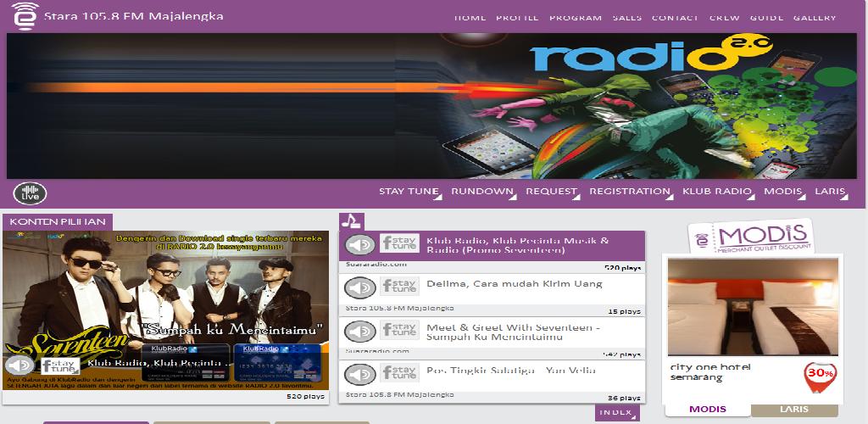This screenshot has height=424, width=868.
Task: Click the Stara 105.8 FM Majalengka title
Action: (133, 16)
